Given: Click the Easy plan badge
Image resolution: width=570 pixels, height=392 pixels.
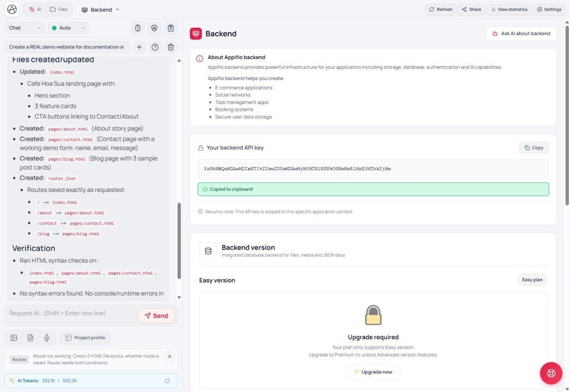Looking at the screenshot, I should pyautogui.click(x=532, y=280).
